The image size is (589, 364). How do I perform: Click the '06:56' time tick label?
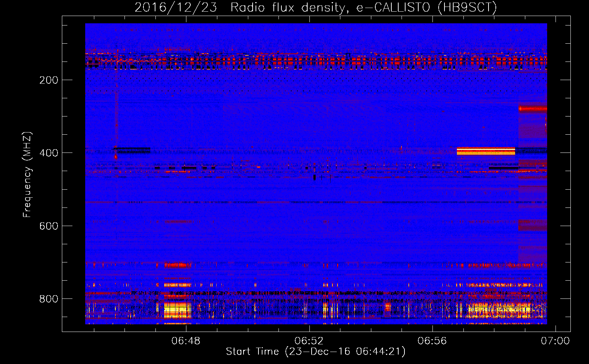pyautogui.click(x=432, y=341)
